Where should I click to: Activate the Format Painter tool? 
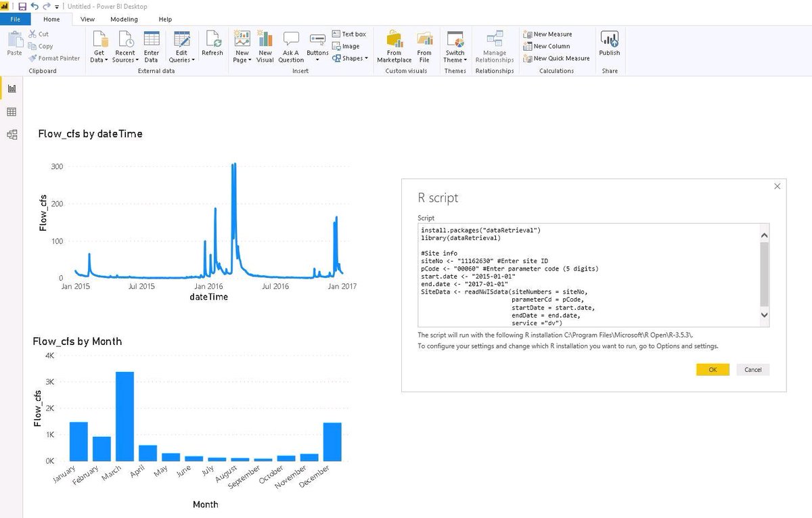point(54,58)
